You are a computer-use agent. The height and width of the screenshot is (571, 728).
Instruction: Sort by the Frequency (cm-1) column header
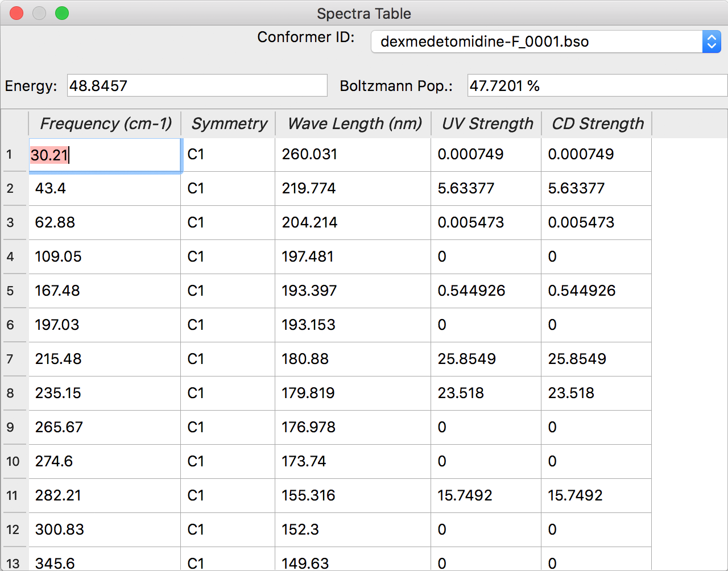pyautogui.click(x=105, y=123)
